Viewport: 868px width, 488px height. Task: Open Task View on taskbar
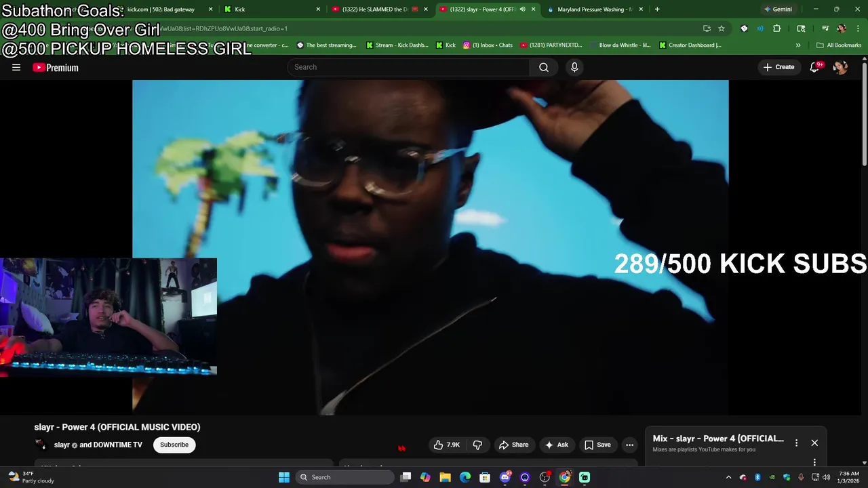(x=406, y=477)
